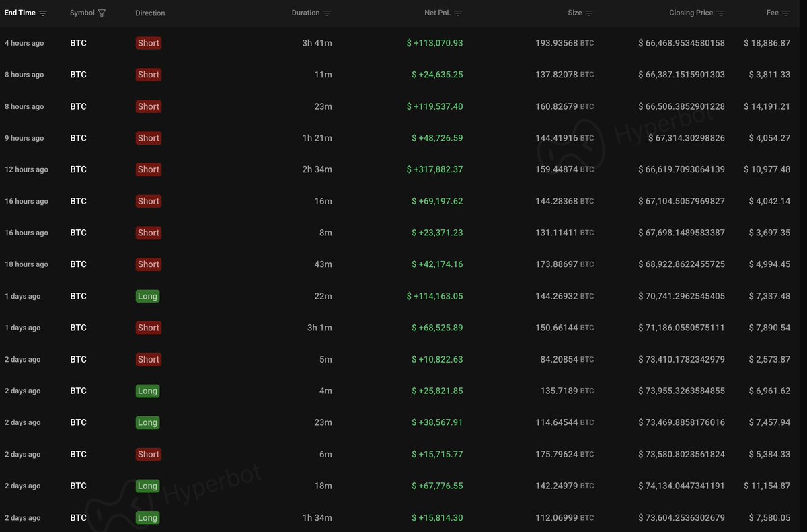The height and width of the screenshot is (532, 807).
Task: Select the Long tag on the 22m row
Action: pyautogui.click(x=147, y=296)
